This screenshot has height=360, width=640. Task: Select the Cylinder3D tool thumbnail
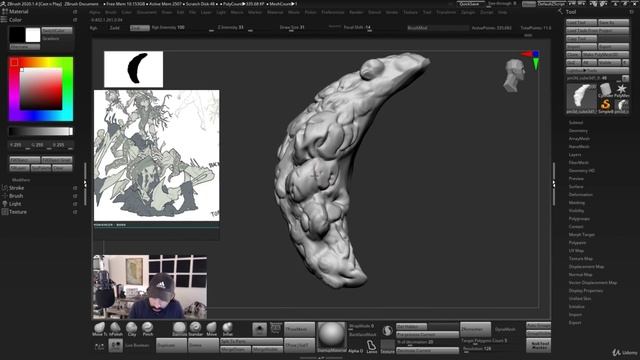pyautogui.click(x=605, y=90)
